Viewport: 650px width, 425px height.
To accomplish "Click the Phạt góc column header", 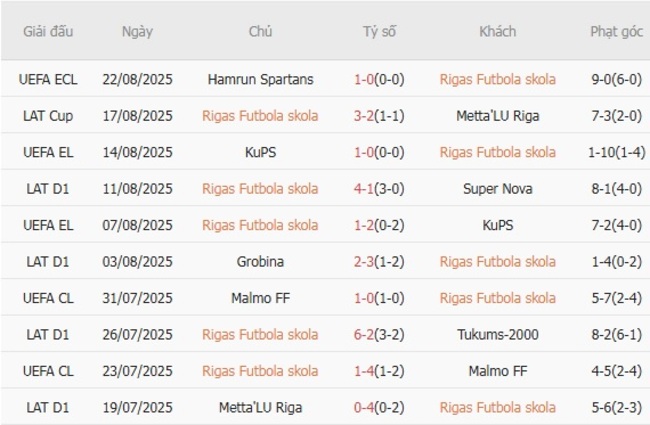I will [x=615, y=31].
